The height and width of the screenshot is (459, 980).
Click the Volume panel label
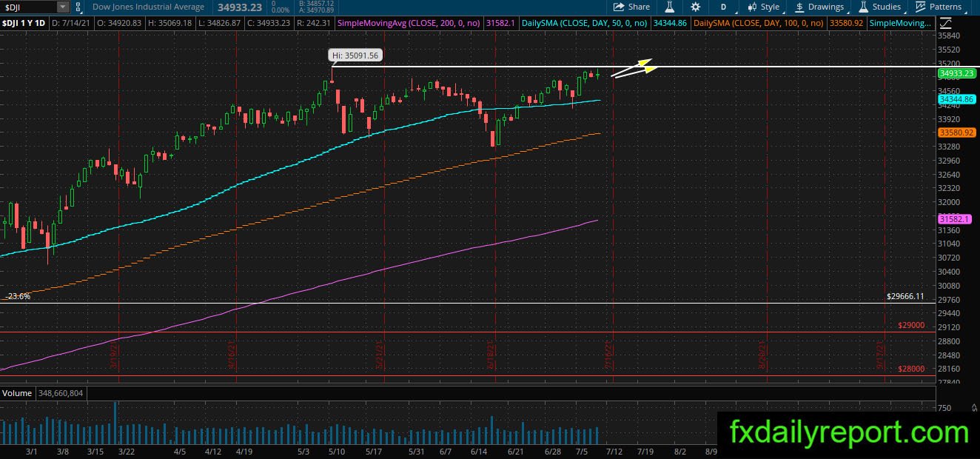(x=16, y=393)
